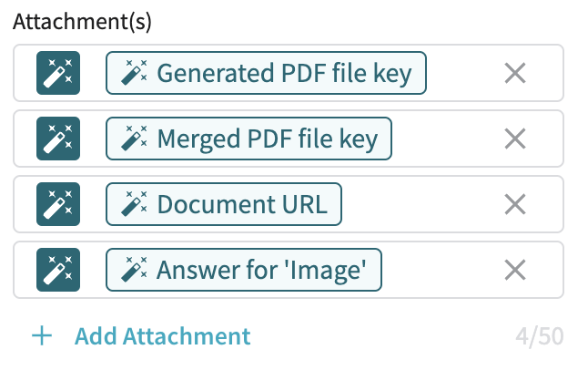Click the 4/50 attachment counter
The image size is (588, 370).
click(539, 336)
